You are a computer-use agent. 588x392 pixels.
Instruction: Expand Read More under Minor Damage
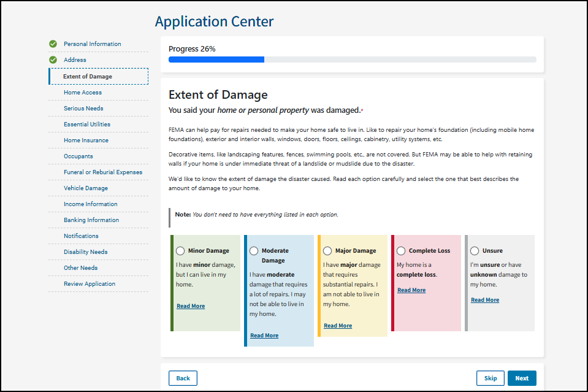pos(191,306)
